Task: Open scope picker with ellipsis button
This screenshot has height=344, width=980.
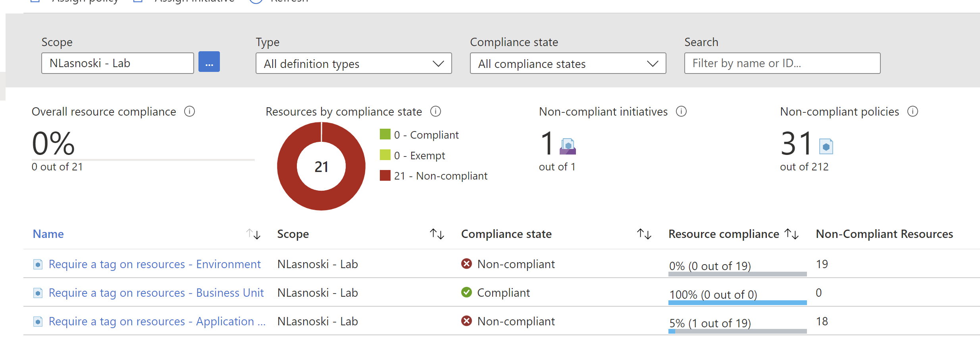Action: tap(209, 62)
